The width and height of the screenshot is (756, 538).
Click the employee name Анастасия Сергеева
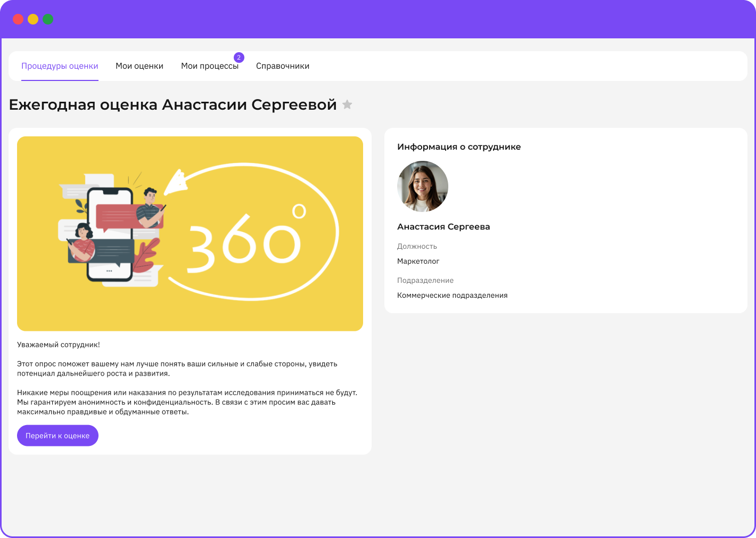(443, 226)
